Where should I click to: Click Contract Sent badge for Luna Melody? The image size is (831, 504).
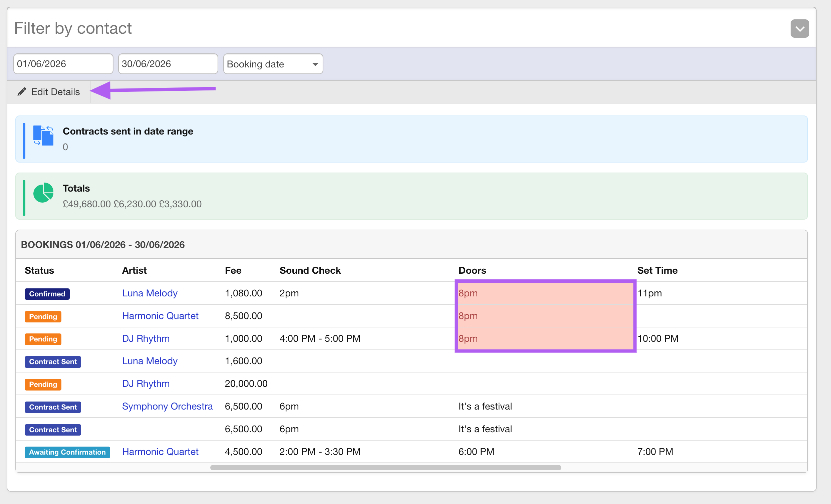pos(53,361)
